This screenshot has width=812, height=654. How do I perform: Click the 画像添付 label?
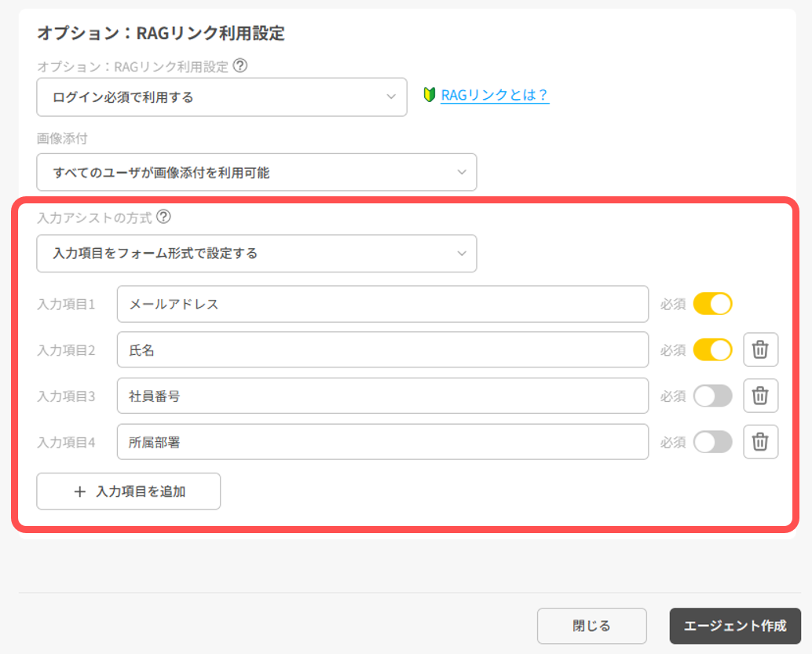point(62,138)
